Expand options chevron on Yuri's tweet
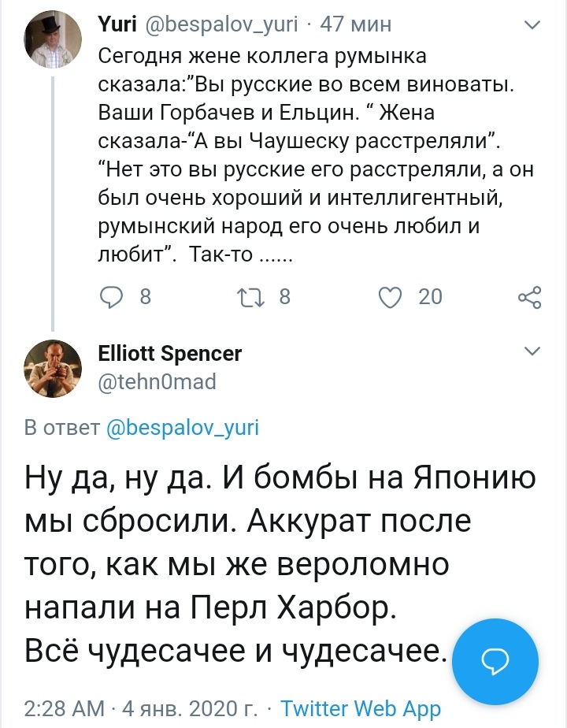This screenshot has height=728, width=567. tap(533, 25)
